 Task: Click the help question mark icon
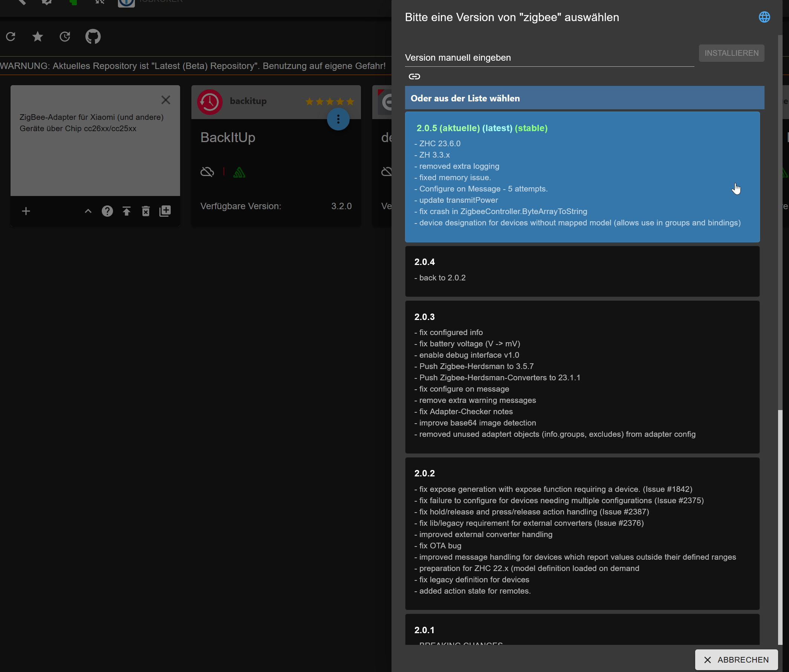(x=107, y=211)
